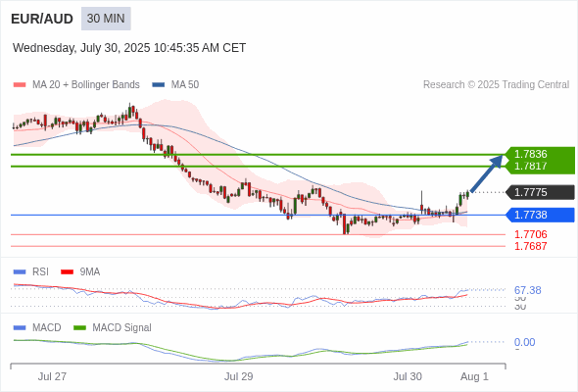Image resolution: width=578 pixels, height=392 pixels.
Task: Toggle the MA 50 legend label
Action: (x=185, y=85)
